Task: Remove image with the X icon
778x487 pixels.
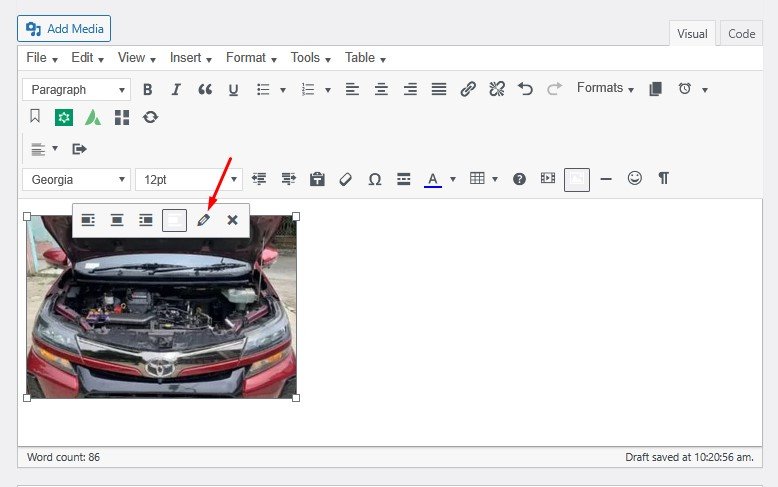Action: (232, 220)
